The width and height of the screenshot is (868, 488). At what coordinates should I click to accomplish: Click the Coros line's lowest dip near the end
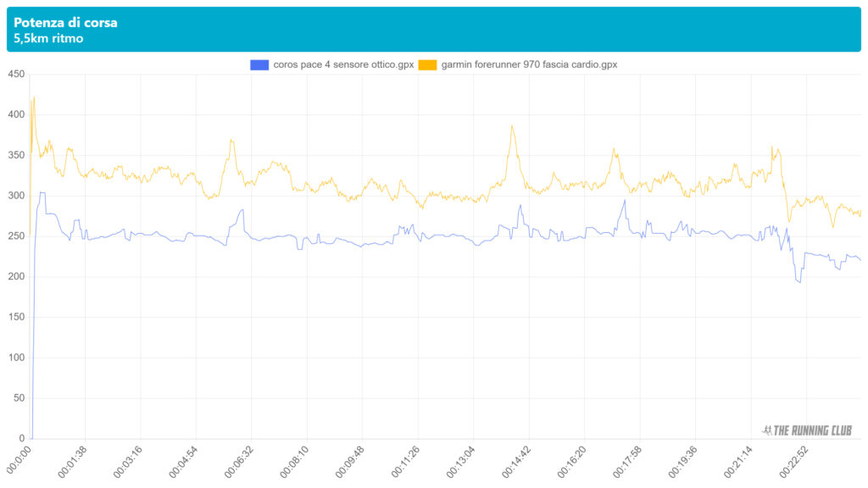pos(798,281)
